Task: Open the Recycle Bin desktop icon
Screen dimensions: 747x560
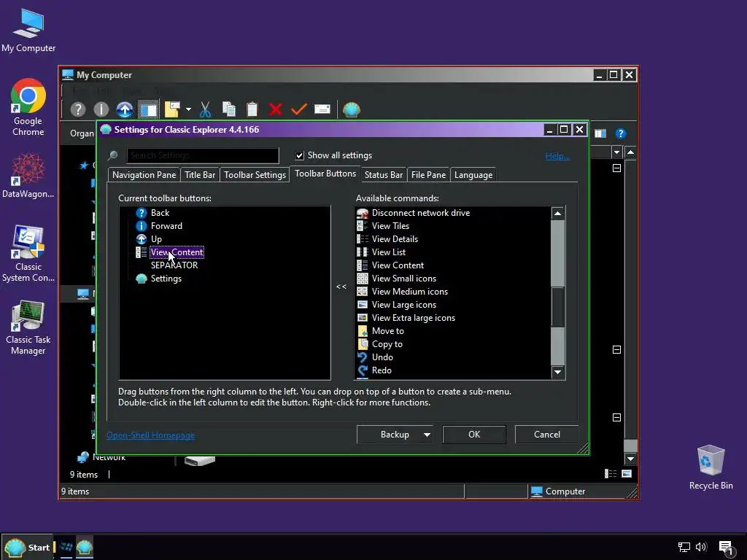Action: point(711,467)
